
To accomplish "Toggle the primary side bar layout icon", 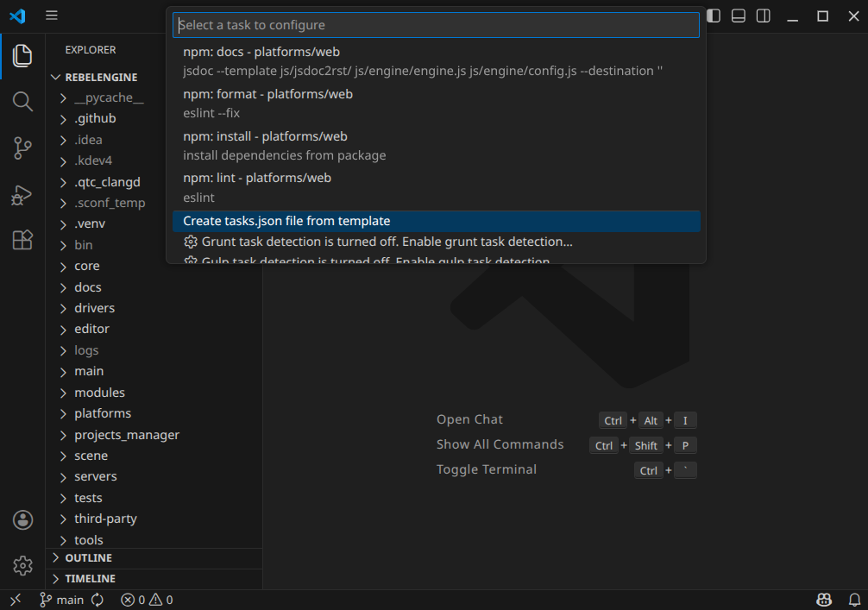I will 714,16.
